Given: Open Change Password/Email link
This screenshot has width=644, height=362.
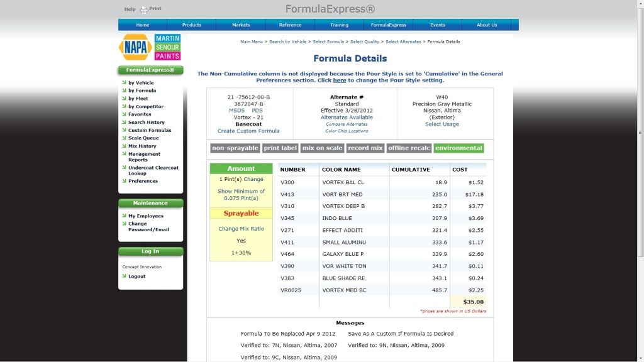Looking at the screenshot, I should pyautogui.click(x=148, y=226).
